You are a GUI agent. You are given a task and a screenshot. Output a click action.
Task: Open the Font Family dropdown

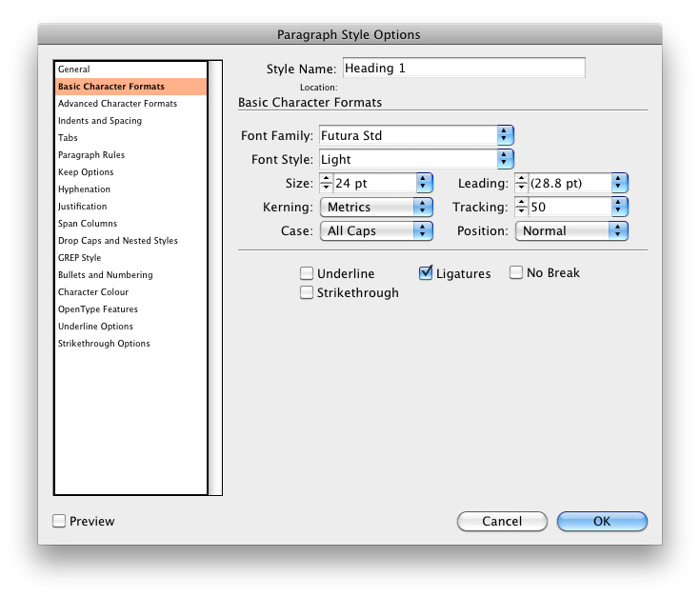pos(505,135)
